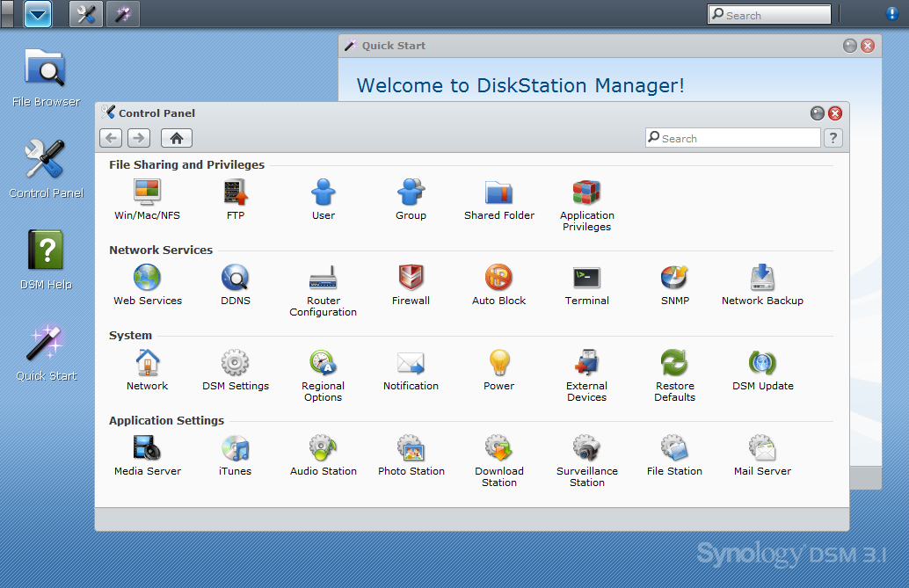Open External Devices

point(586,376)
